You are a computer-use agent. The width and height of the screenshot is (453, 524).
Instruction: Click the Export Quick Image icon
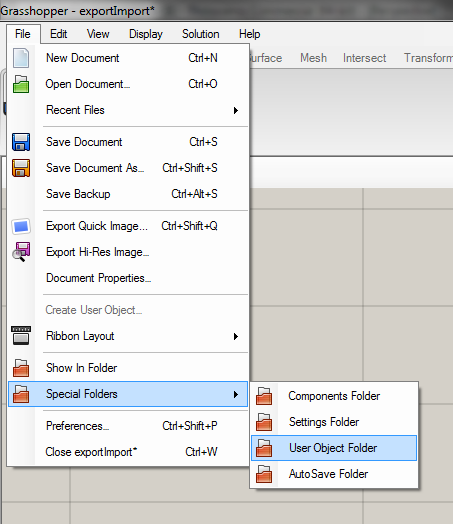(x=21, y=226)
